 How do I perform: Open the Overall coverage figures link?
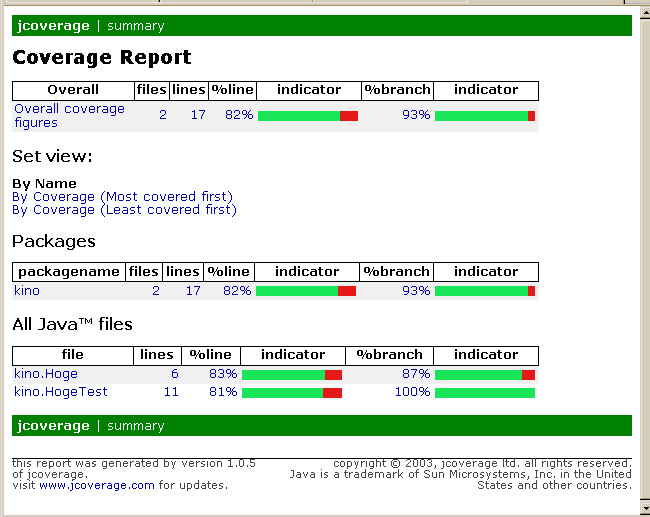[69, 116]
